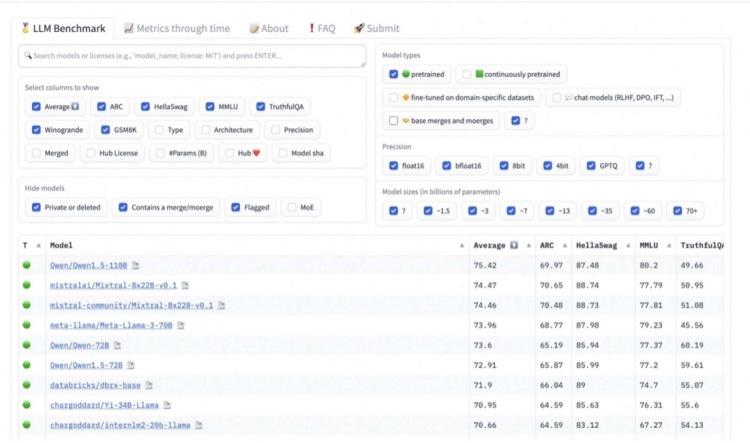This screenshot has height=443, width=750.
Task: Click copy icon beside Qwen/Qwen-72B
Action: click(x=118, y=345)
